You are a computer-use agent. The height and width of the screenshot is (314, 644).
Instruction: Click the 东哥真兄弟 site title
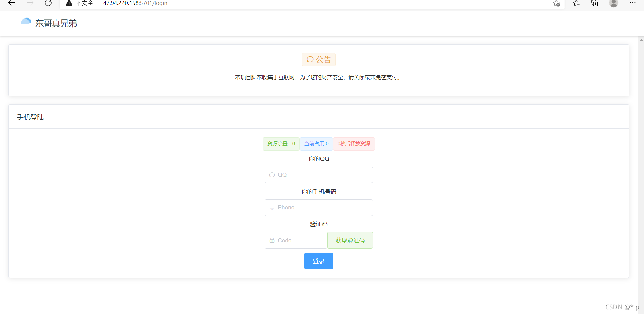click(56, 23)
